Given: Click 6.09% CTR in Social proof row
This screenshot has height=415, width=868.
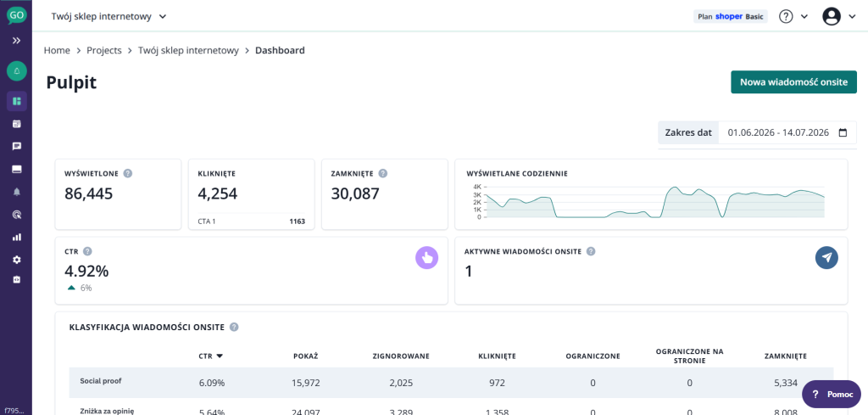Looking at the screenshot, I should (x=211, y=383).
